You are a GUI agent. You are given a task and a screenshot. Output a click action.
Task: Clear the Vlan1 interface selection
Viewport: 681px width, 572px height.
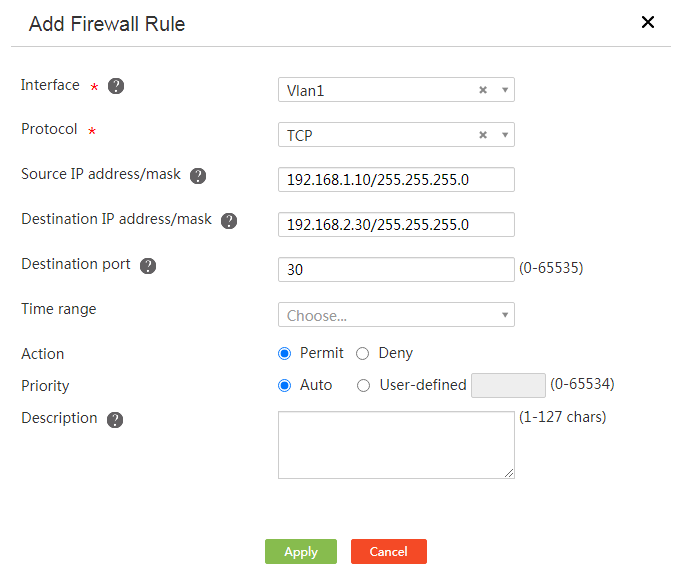click(x=483, y=90)
